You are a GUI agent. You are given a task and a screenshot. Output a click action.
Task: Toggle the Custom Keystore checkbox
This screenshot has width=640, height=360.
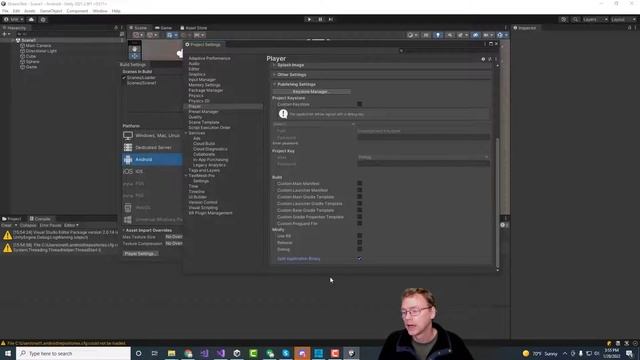pyautogui.click(x=360, y=104)
